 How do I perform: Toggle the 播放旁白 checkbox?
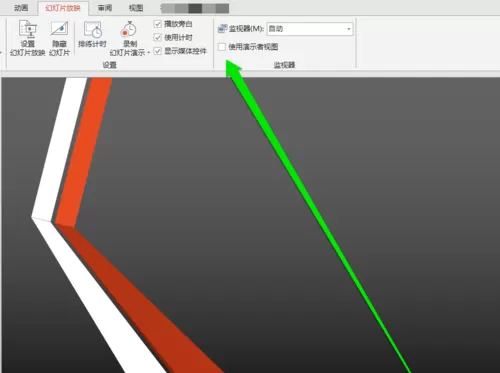coord(158,24)
